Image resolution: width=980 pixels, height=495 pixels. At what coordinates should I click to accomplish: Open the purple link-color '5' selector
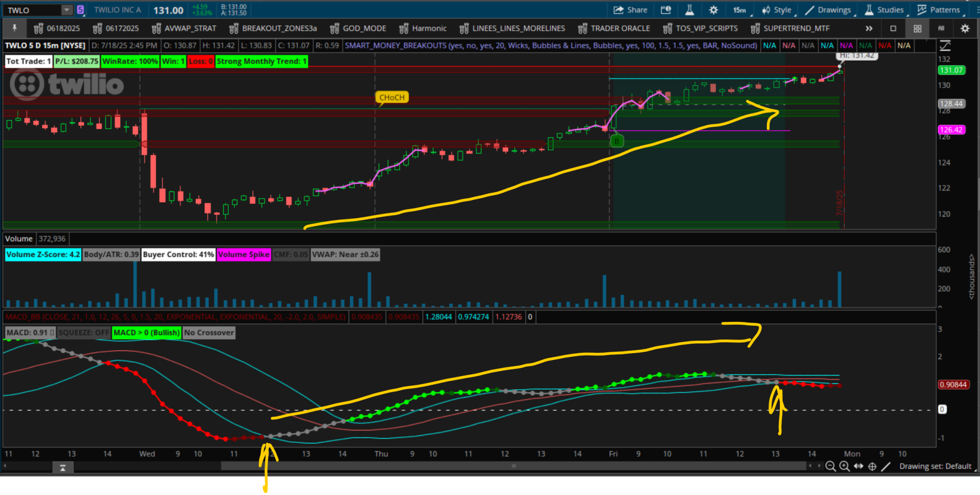coord(80,10)
